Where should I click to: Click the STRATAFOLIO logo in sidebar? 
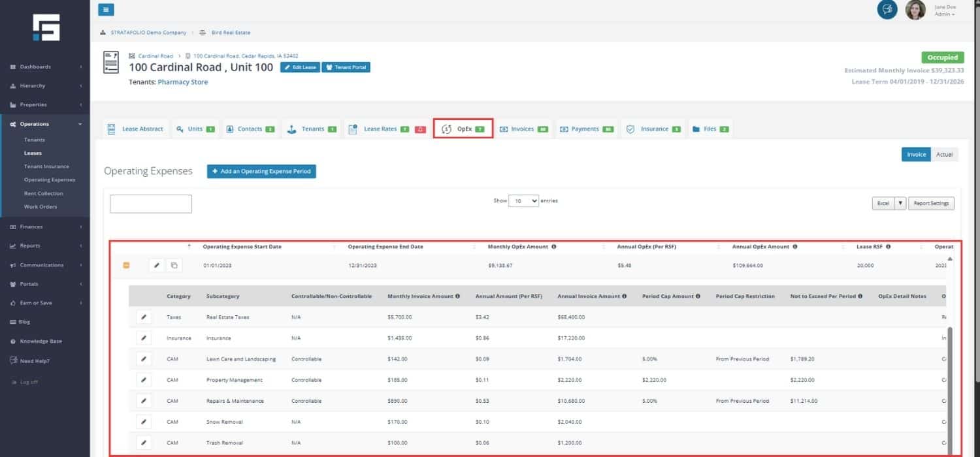[x=46, y=27]
